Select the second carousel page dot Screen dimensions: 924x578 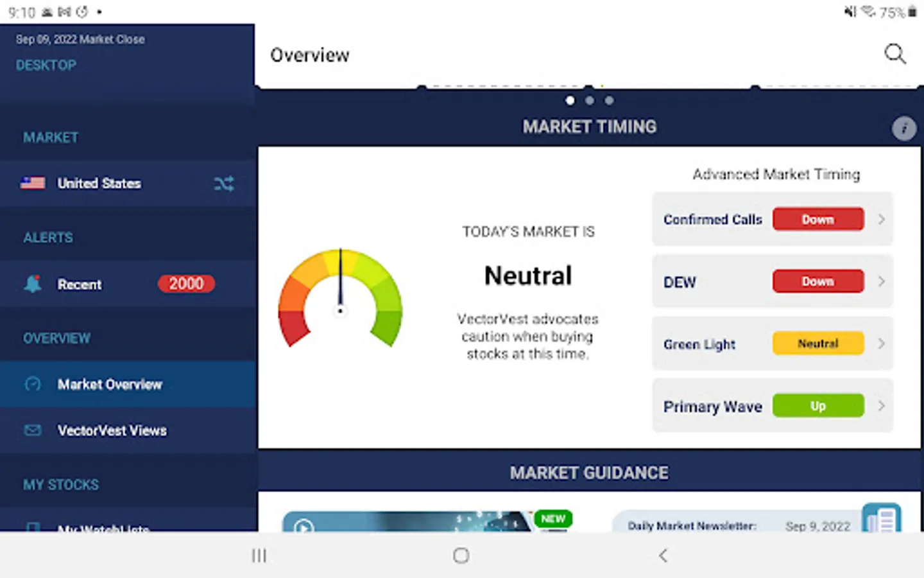coord(590,100)
